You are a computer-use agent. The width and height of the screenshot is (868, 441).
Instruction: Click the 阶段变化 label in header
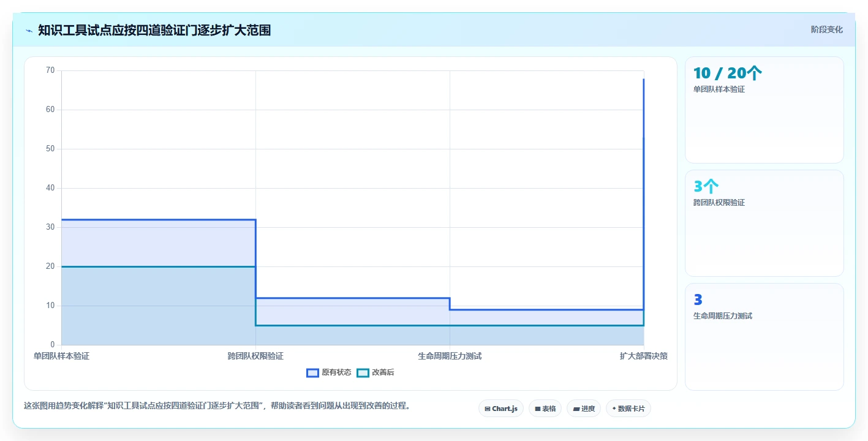click(826, 29)
